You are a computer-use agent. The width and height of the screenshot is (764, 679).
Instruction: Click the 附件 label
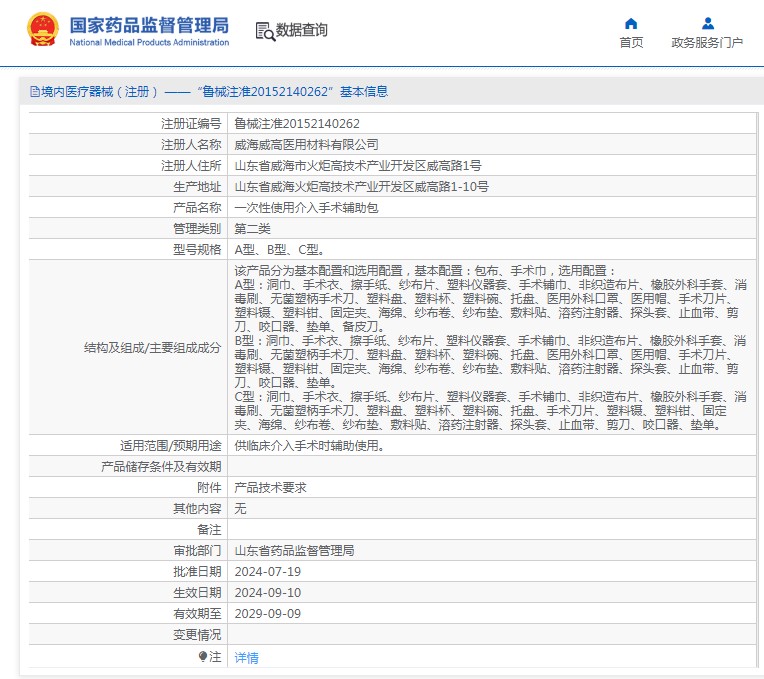click(210, 488)
